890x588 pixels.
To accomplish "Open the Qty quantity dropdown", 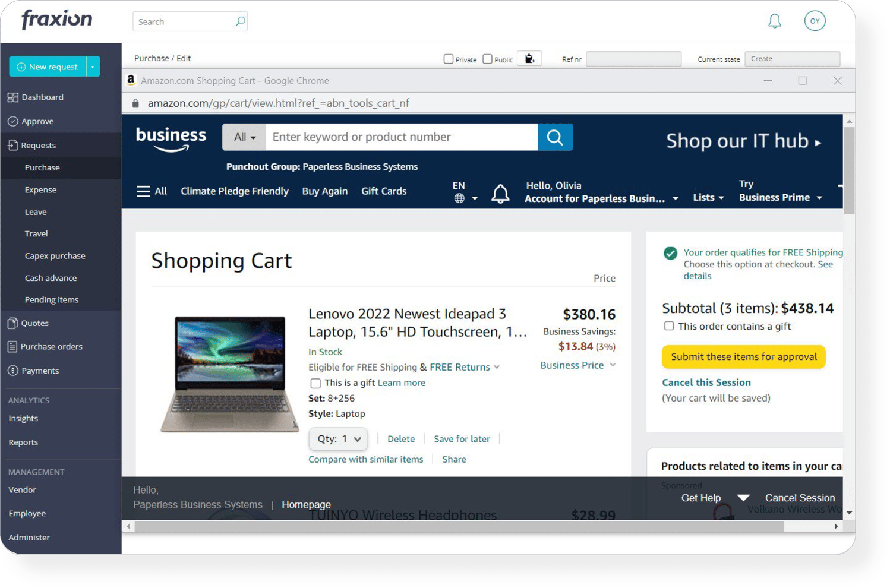I will click(x=338, y=439).
